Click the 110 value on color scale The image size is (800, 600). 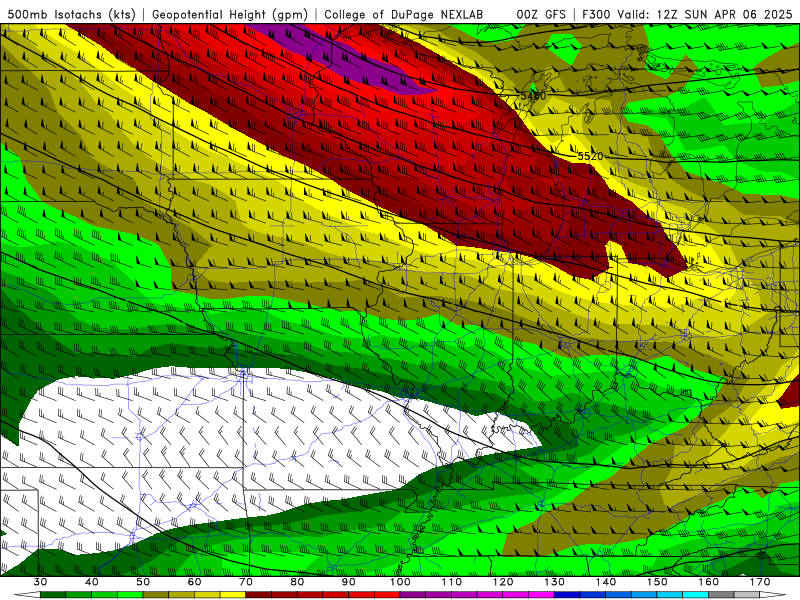click(x=452, y=582)
